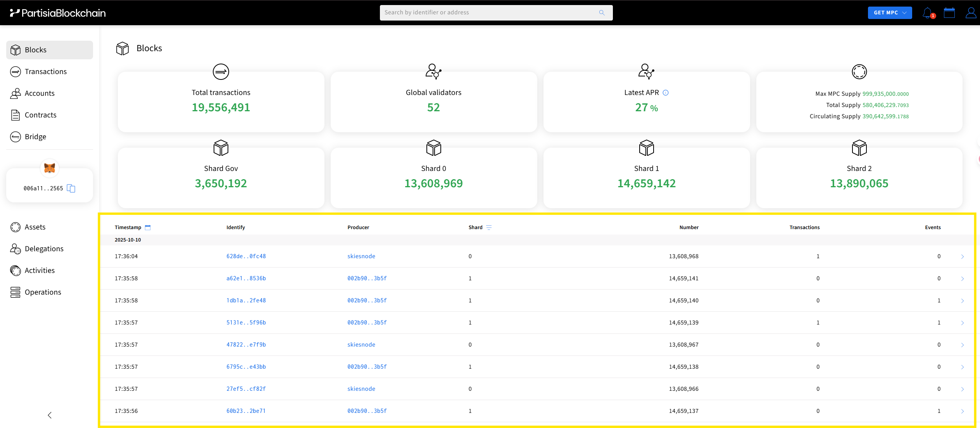Click the search magnifier icon
This screenshot has width=980, height=428.
pos(602,13)
